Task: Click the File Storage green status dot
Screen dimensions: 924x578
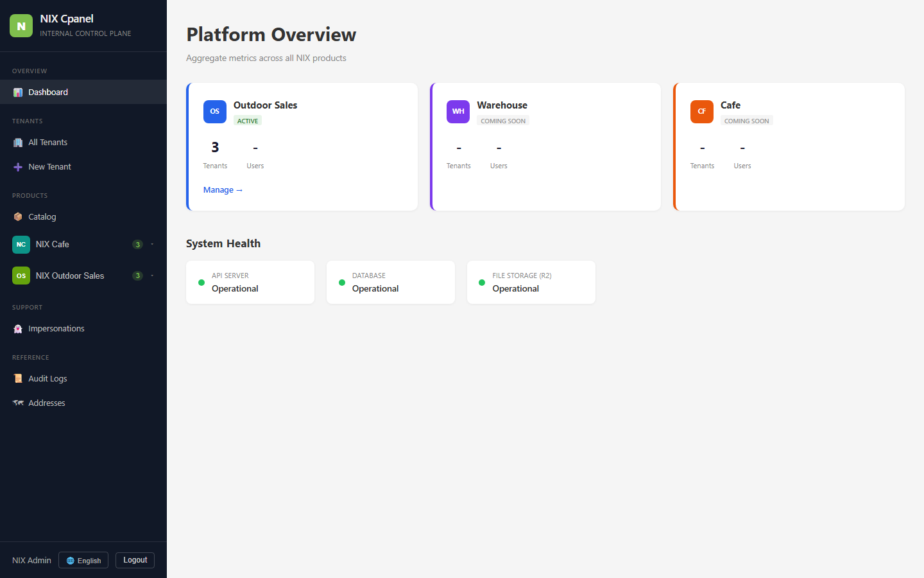Action: click(x=482, y=283)
